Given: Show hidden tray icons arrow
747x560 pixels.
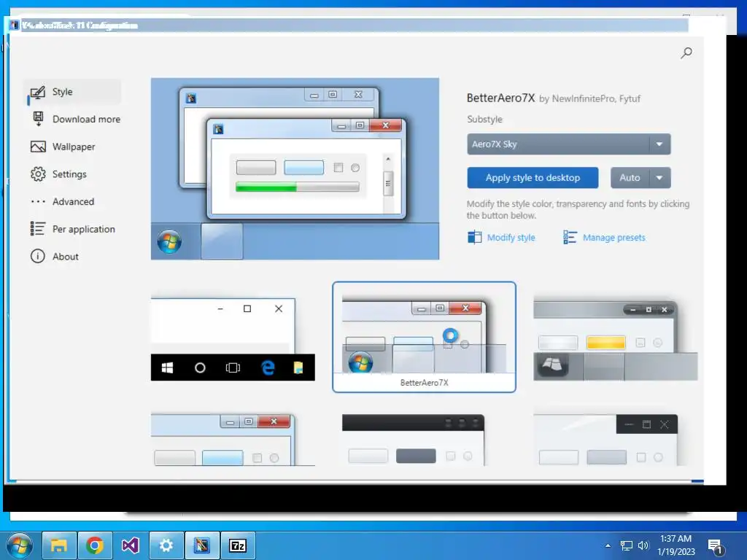Looking at the screenshot, I should click(x=608, y=545).
